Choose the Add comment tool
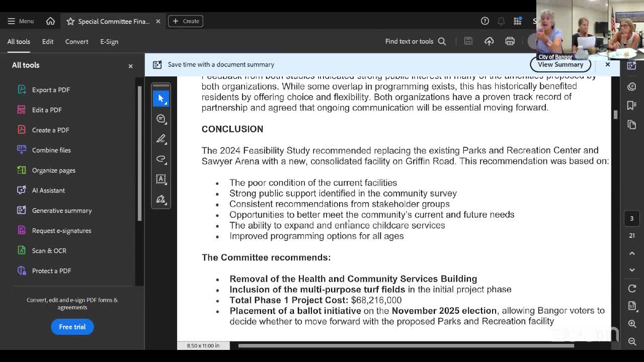 [161, 119]
